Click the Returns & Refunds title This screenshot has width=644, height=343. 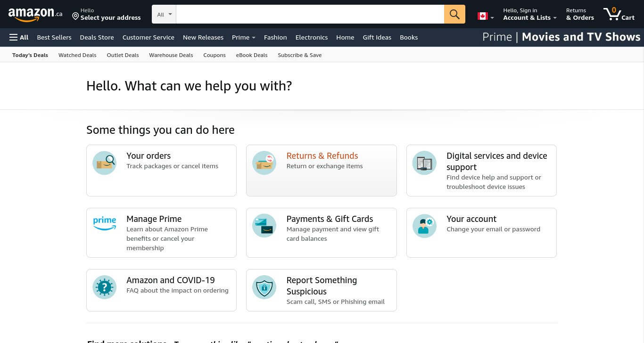pyautogui.click(x=322, y=156)
